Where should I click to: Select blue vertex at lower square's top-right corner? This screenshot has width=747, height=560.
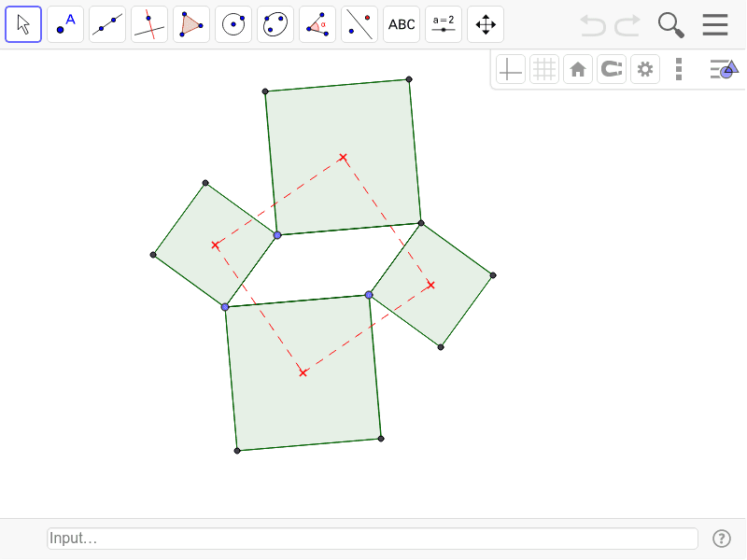pyautogui.click(x=369, y=295)
